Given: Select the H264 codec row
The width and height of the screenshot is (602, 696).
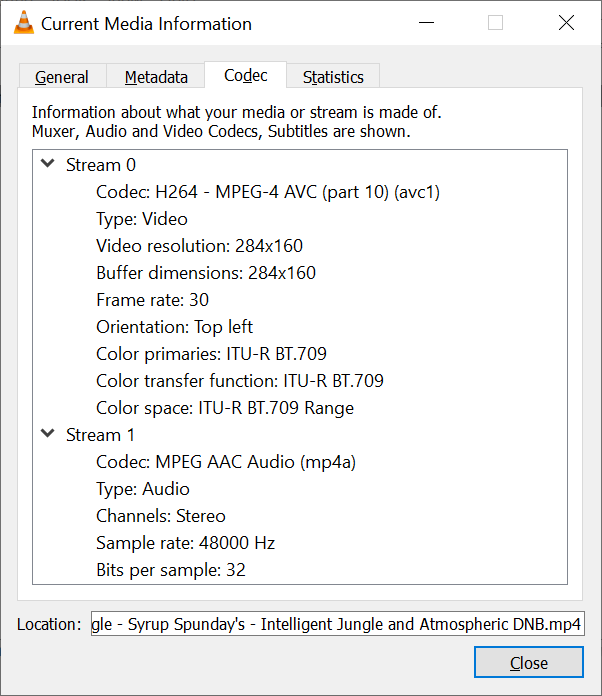Looking at the screenshot, I should point(268,192).
